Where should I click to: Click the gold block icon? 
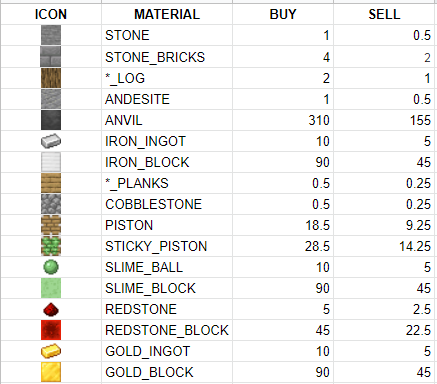coord(51,372)
